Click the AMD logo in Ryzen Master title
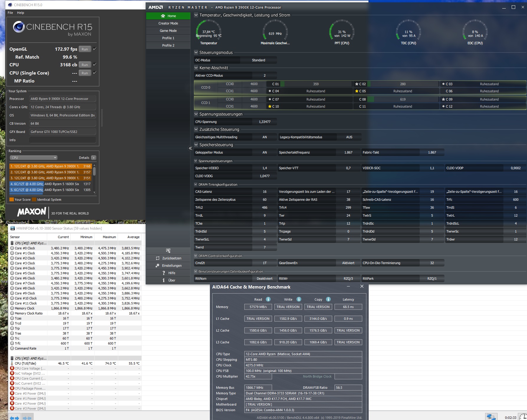527x420 pixels. pos(155,7)
